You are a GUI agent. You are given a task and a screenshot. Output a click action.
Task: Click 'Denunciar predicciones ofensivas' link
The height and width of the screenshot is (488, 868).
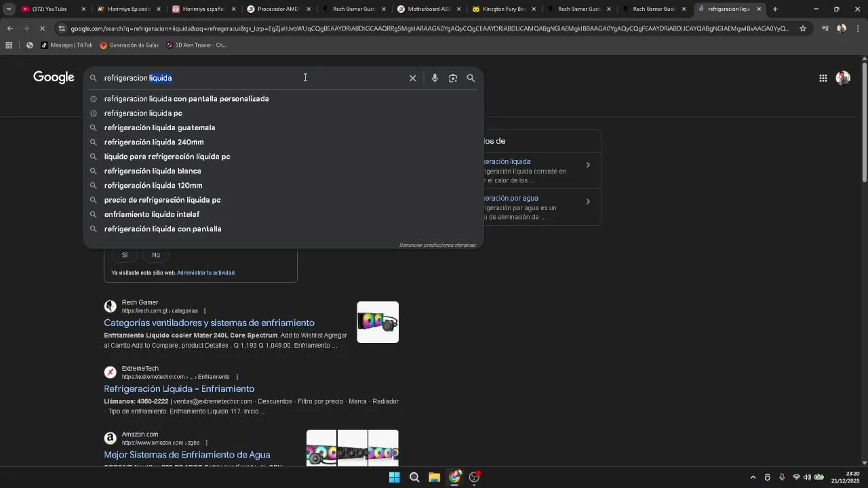click(437, 245)
